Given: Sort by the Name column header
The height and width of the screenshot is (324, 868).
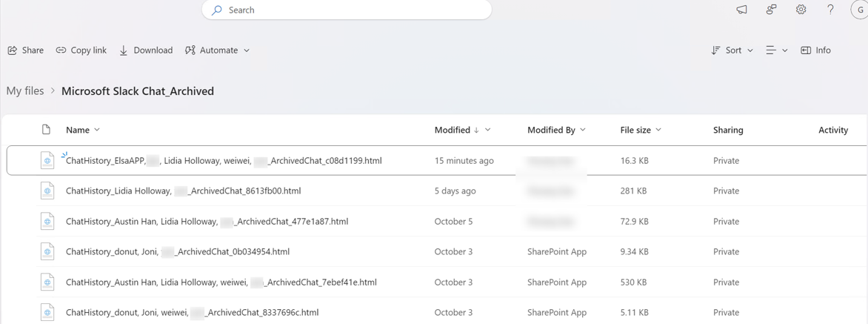Looking at the screenshot, I should [x=82, y=130].
